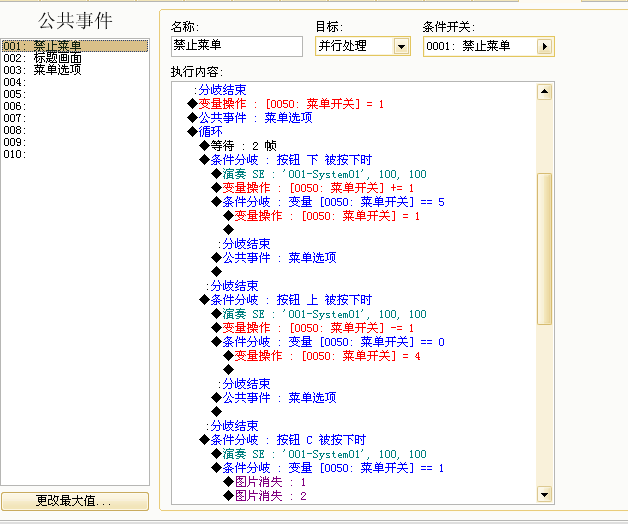Screen dimensions: 628x524
Task: Select empty event slot 005
Action: pos(75,94)
